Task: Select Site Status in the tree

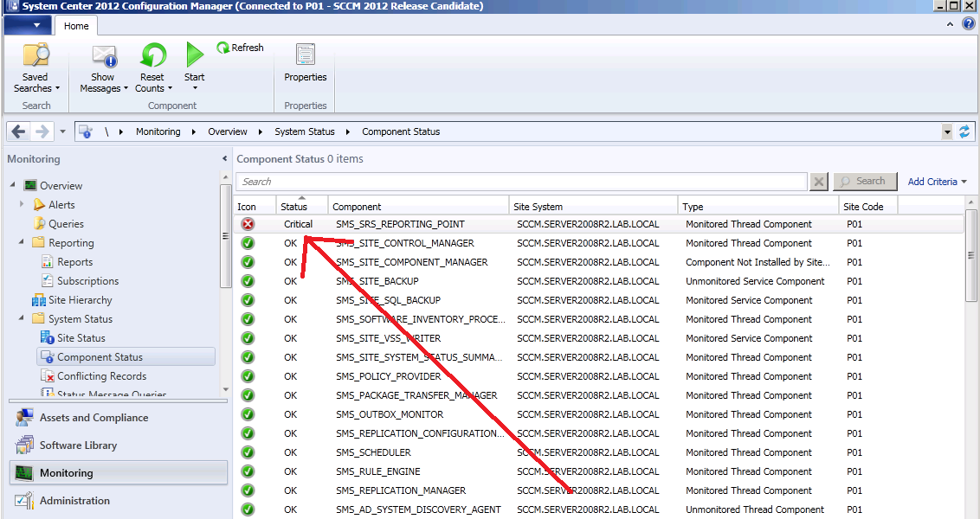Action: click(81, 338)
